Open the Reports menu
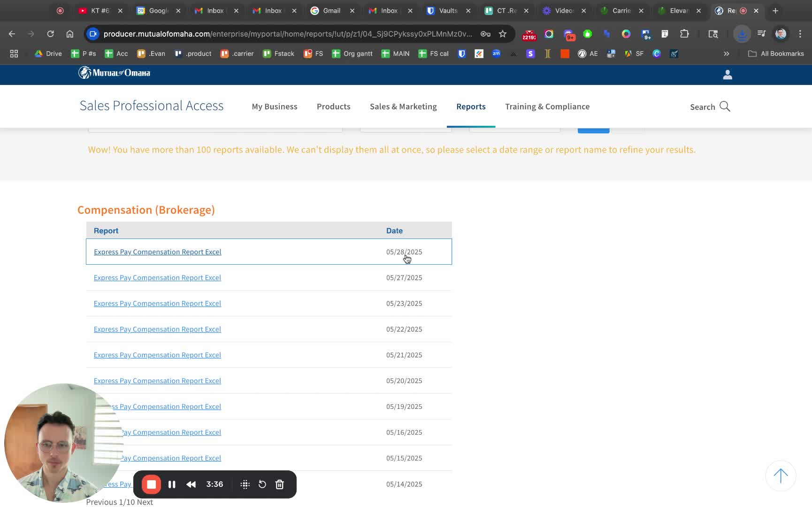This screenshot has width=812, height=507. (x=471, y=107)
